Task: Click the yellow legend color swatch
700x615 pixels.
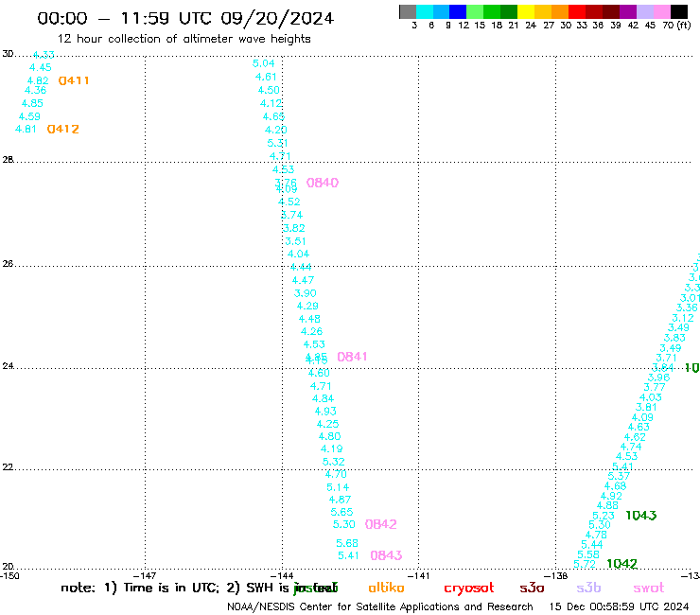Action: point(526,11)
